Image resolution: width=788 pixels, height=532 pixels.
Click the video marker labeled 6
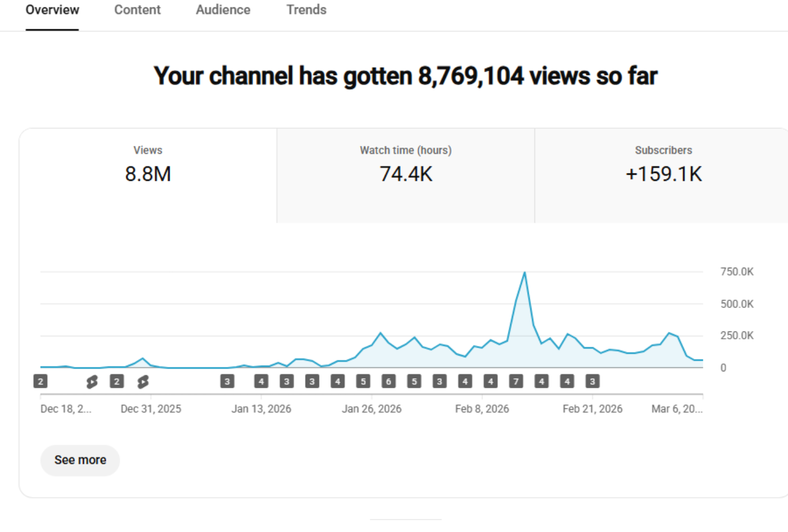388,382
